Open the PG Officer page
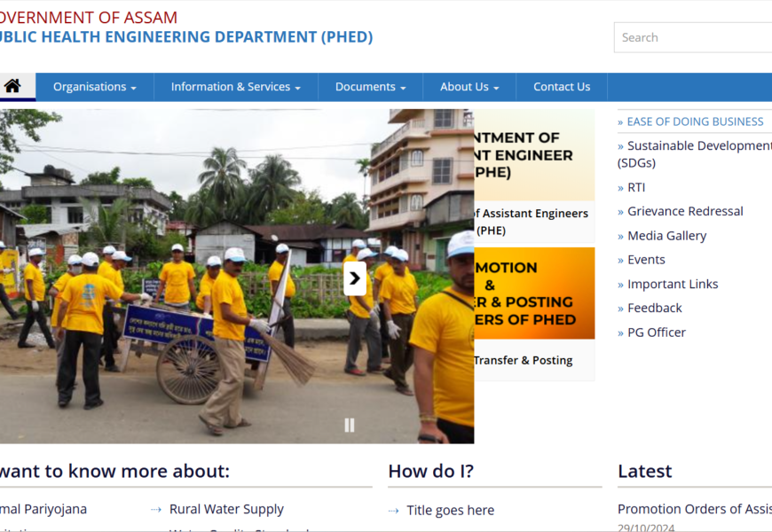This screenshot has width=772, height=532. pos(656,332)
